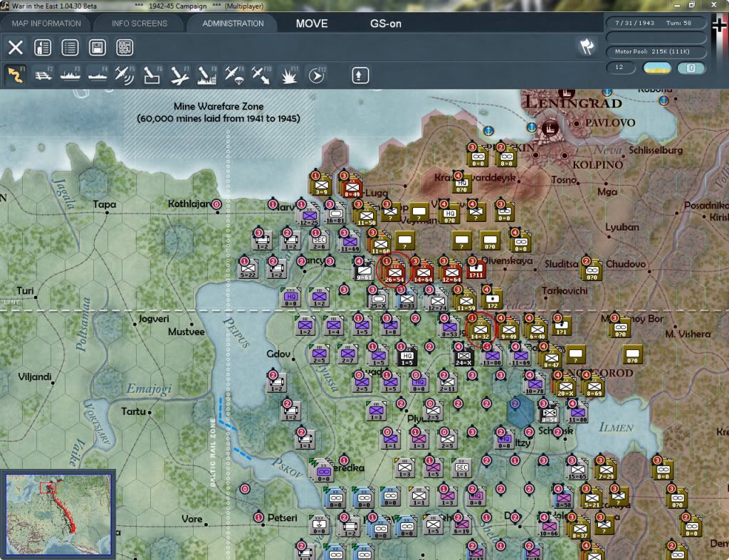Click the Lyuban town label

tap(622, 227)
